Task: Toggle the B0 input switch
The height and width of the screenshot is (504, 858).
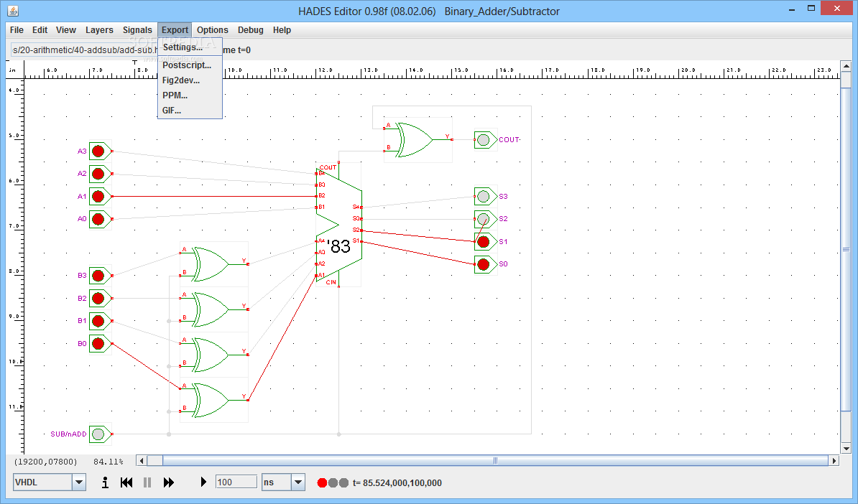Action: (x=98, y=344)
